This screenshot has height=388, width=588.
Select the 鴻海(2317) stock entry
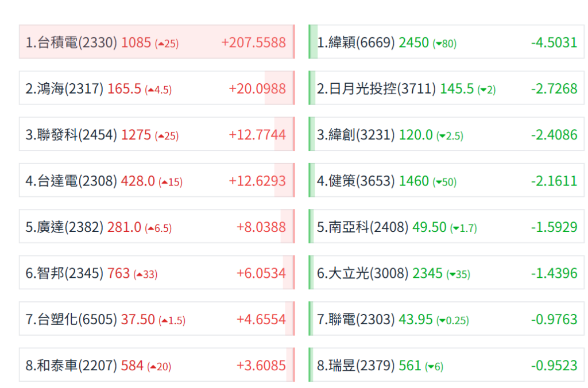[157, 88]
